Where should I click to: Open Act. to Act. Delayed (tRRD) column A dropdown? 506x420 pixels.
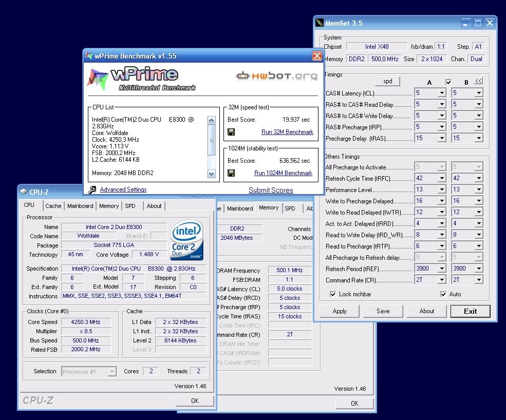[x=442, y=223]
